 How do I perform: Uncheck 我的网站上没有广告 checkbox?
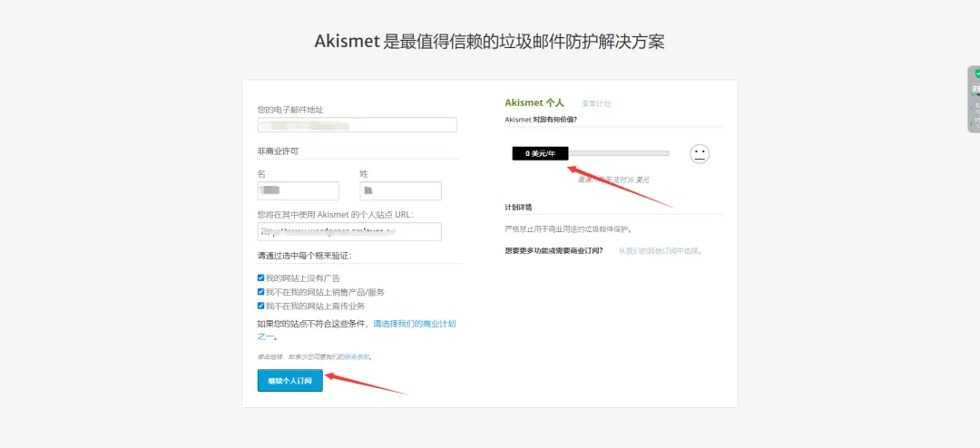[261, 278]
